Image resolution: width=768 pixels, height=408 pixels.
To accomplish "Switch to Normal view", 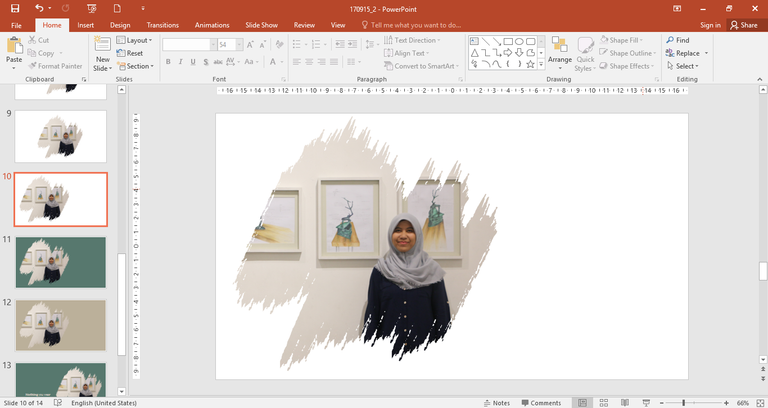I will pos(582,403).
